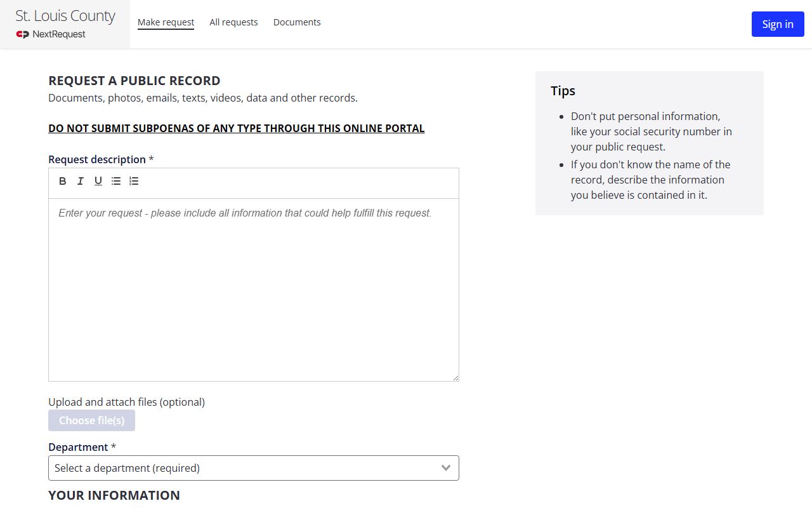This screenshot has height=508, width=812.
Task: Click the subpoena warning underlined text
Action: coord(237,128)
